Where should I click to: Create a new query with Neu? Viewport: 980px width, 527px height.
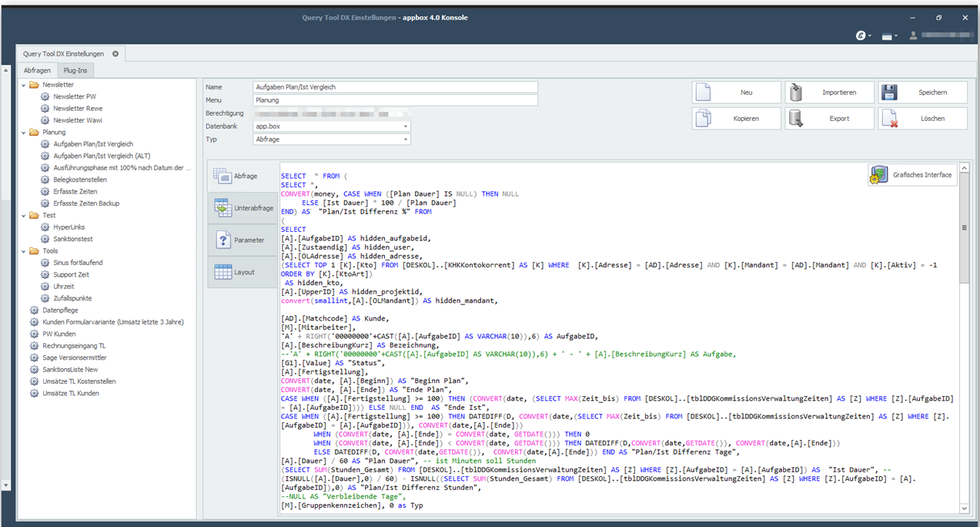736,92
